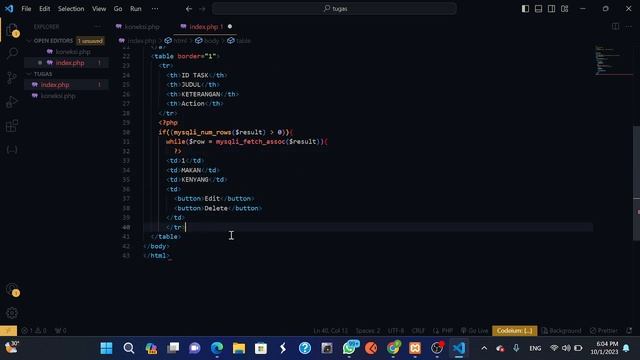Switch to the koneksi.php editor tab
Viewport: 640px width, 360px height.
tap(141, 27)
